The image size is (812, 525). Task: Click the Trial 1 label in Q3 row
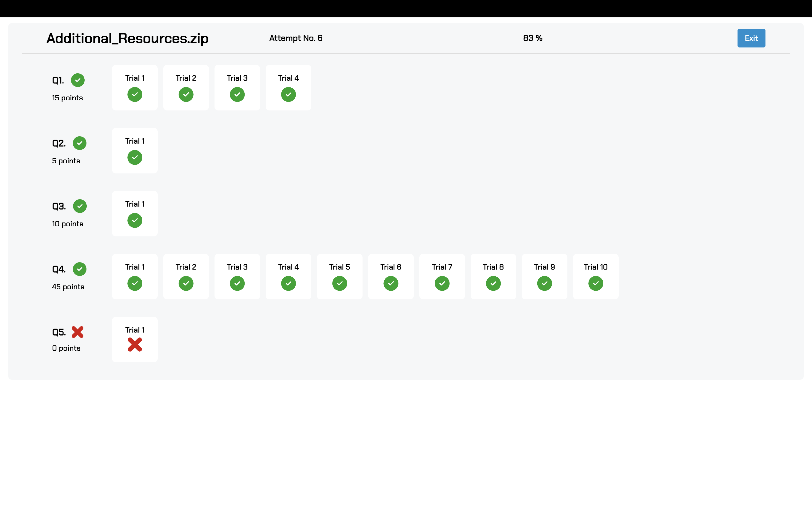tap(135, 204)
